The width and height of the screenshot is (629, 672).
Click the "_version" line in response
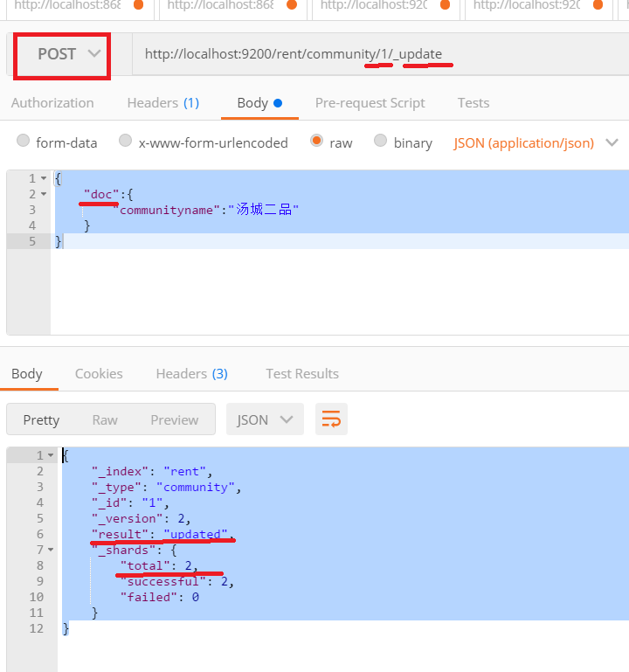point(141,518)
